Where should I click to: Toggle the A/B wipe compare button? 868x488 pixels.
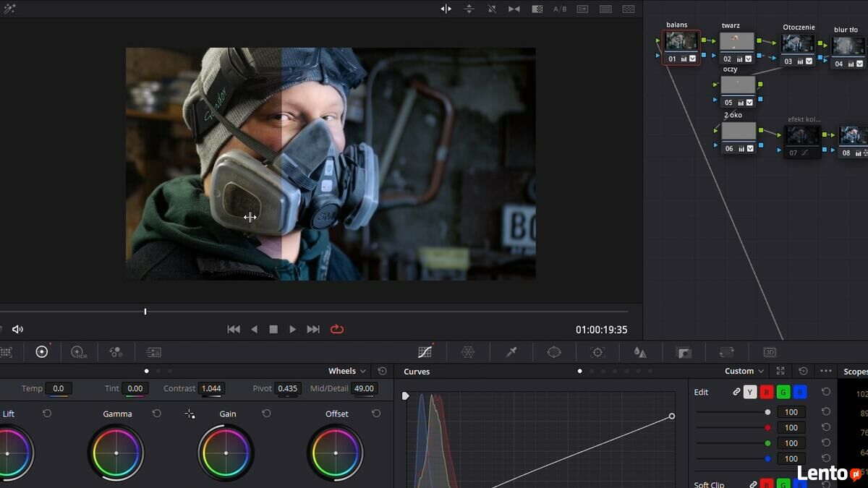pos(560,9)
